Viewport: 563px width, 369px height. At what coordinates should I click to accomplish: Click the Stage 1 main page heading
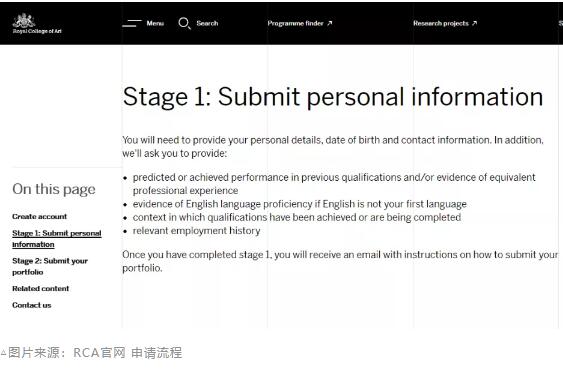click(333, 97)
